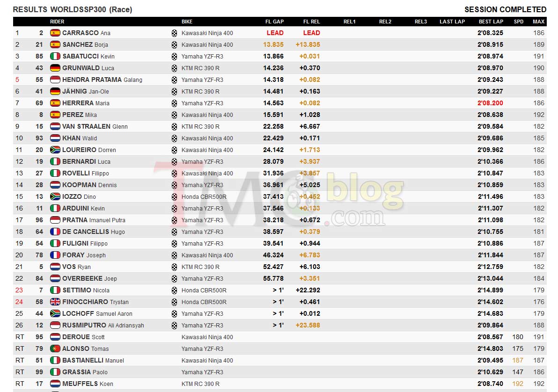This screenshot has height=392, width=558.
Task: Click the REL3 column header
Action: [x=421, y=22]
